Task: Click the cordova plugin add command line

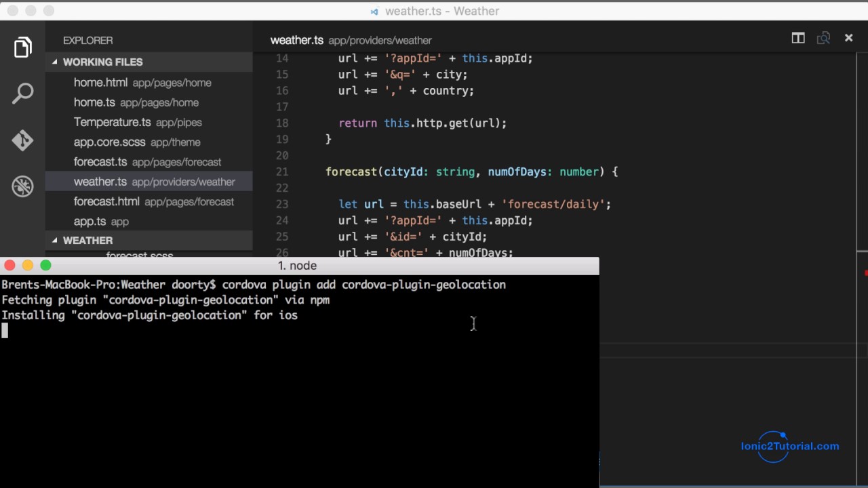Action: 254,285
